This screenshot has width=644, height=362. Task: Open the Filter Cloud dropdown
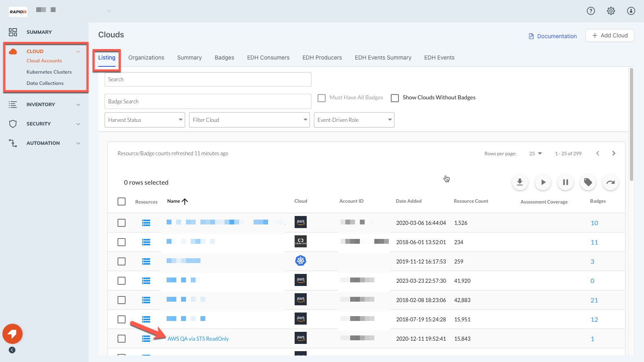249,120
